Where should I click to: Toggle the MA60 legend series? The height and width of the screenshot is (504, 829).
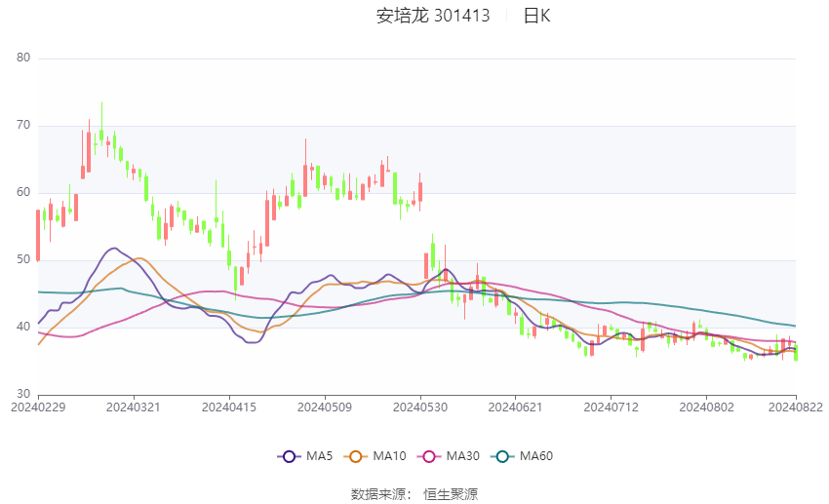click(522, 456)
